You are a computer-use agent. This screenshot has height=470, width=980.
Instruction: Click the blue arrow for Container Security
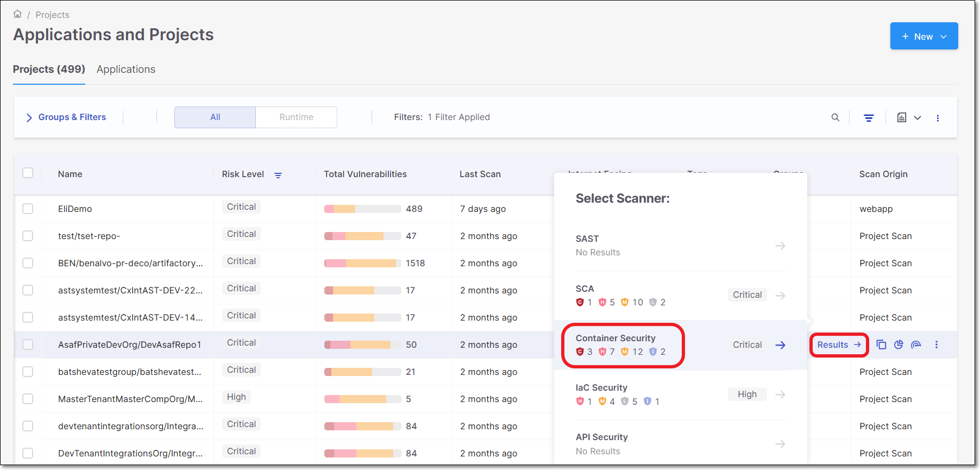coord(780,345)
